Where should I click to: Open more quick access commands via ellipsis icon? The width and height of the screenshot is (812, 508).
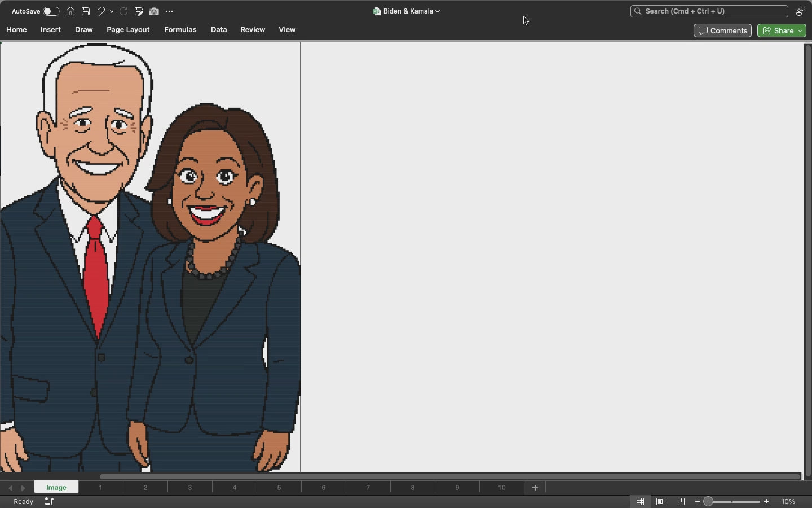pyautogui.click(x=170, y=11)
